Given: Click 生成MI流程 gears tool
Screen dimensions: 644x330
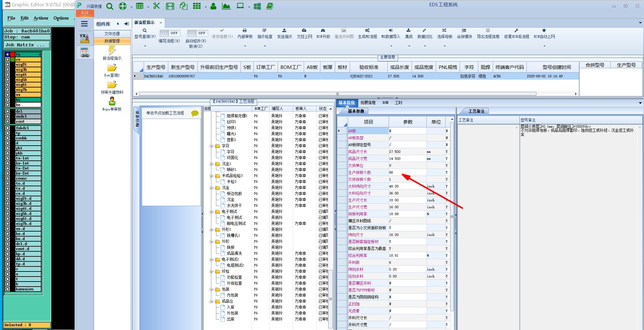Looking at the screenshot, I should click(x=367, y=34).
